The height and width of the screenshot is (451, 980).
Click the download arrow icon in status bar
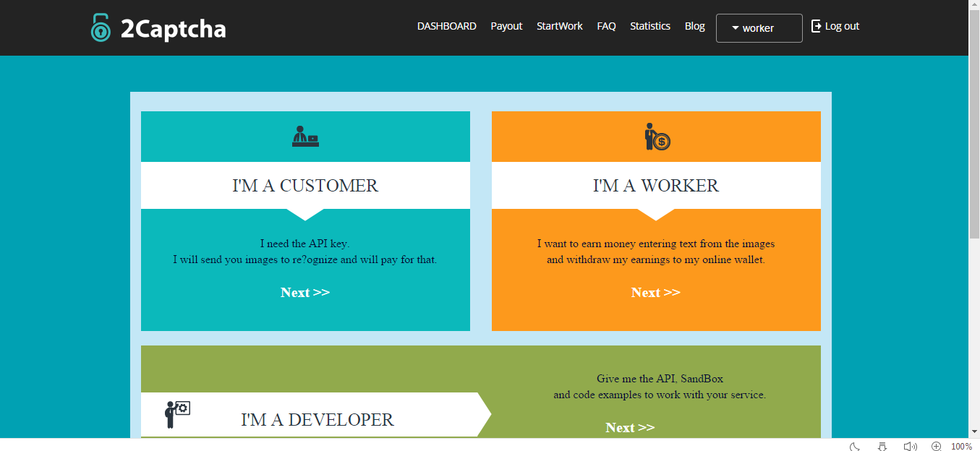[x=882, y=446]
